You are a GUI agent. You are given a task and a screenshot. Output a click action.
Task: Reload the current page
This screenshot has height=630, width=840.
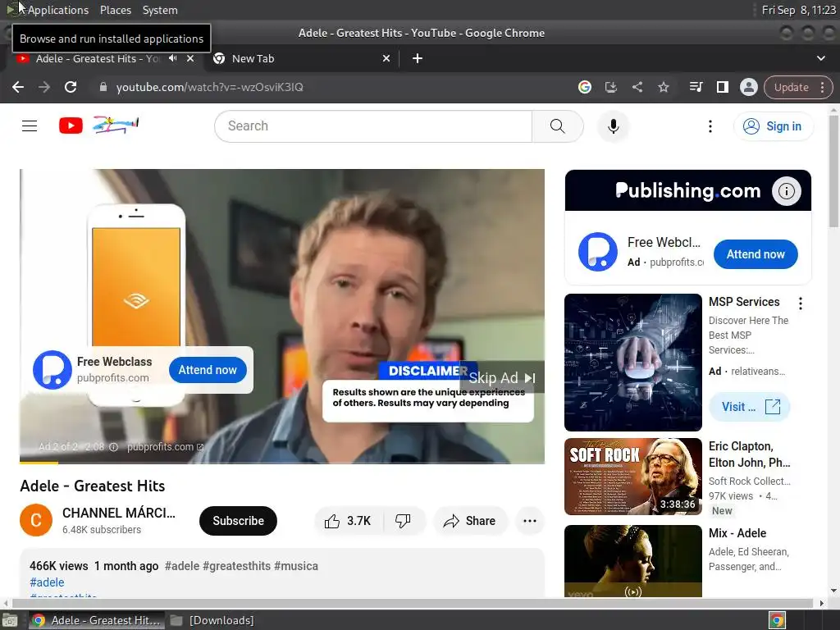(71, 87)
